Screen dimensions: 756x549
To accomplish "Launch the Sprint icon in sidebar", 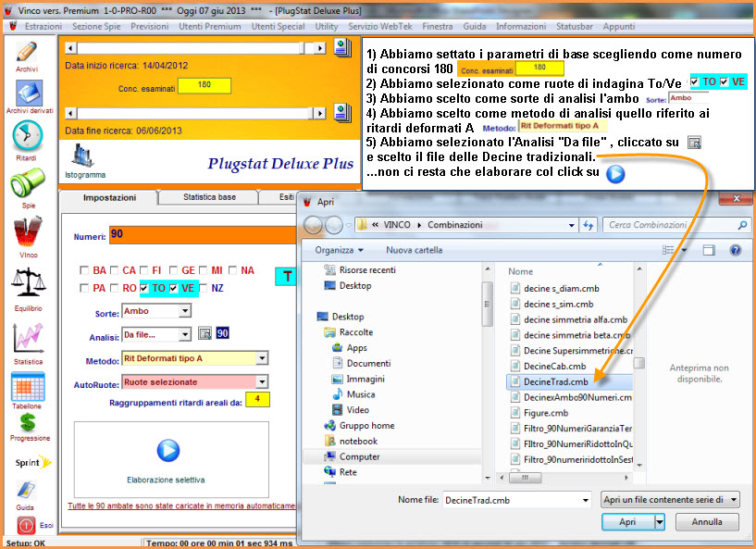I will tap(32, 462).
